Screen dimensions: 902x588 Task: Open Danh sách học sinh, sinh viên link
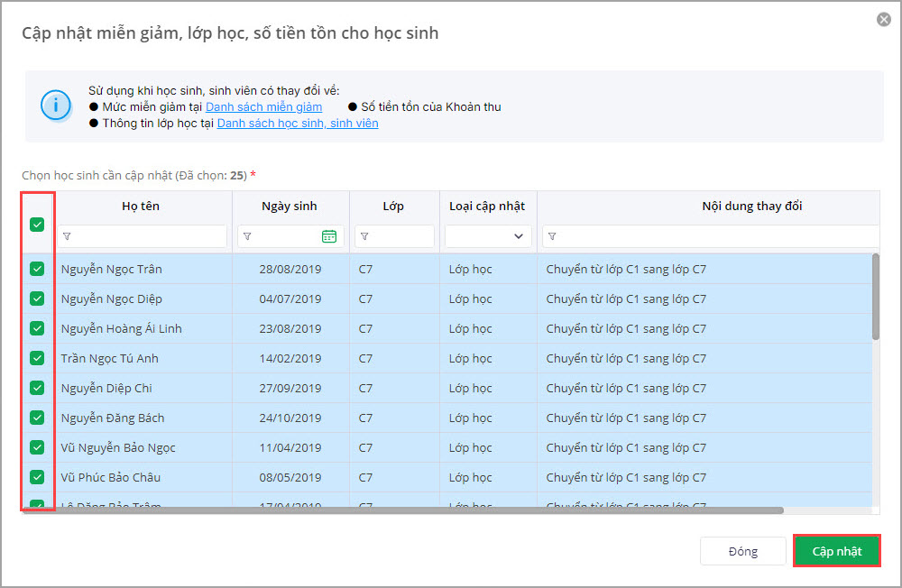point(298,124)
